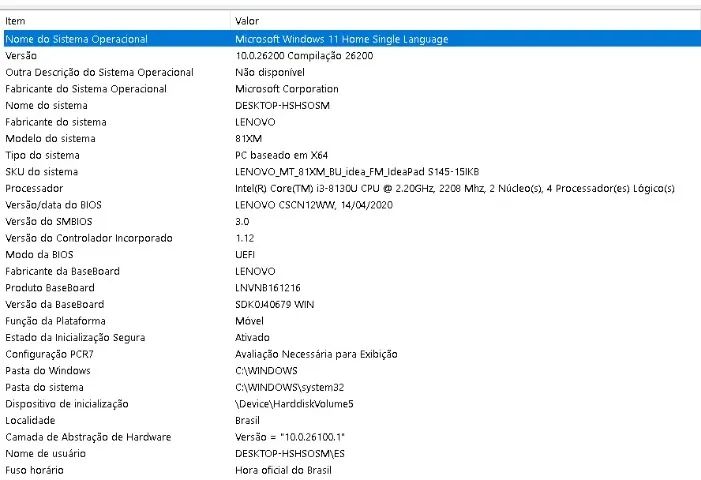
Task: Click the 'PC baseado em X64' value
Action: [281, 155]
